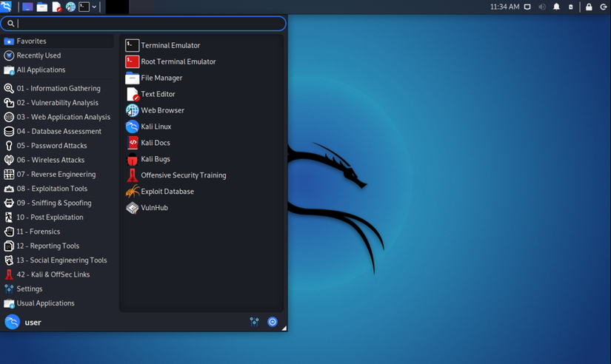Lock the screen using padlock icon
The width and height of the screenshot is (611, 364).
[x=589, y=7]
